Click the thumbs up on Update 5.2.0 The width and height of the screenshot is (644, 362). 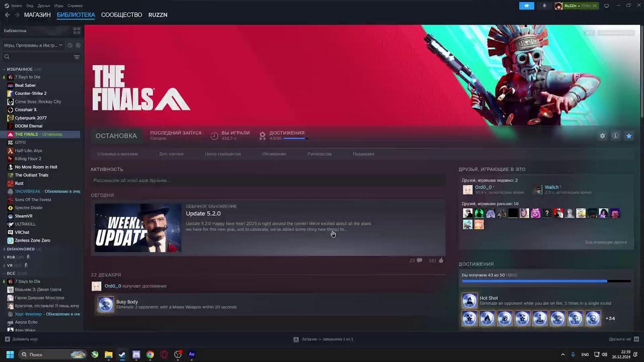click(x=441, y=260)
